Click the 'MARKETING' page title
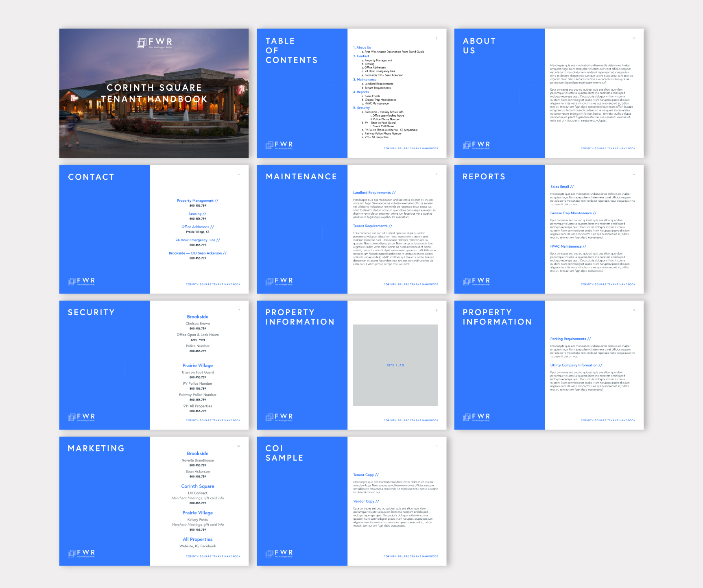Image resolution: width=703 pixels, height=588 pixels. (96, 448)
